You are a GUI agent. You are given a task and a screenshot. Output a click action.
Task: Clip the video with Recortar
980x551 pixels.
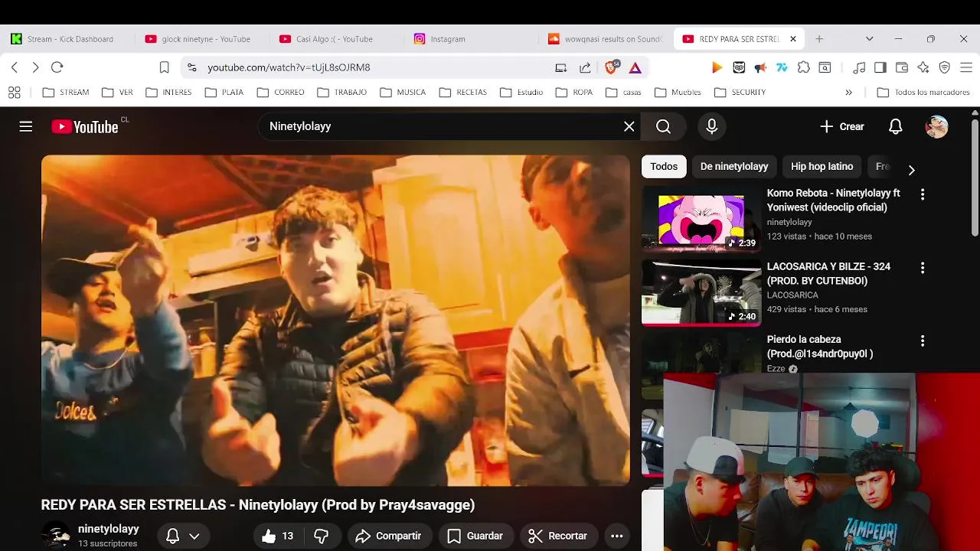click(559, 536)
